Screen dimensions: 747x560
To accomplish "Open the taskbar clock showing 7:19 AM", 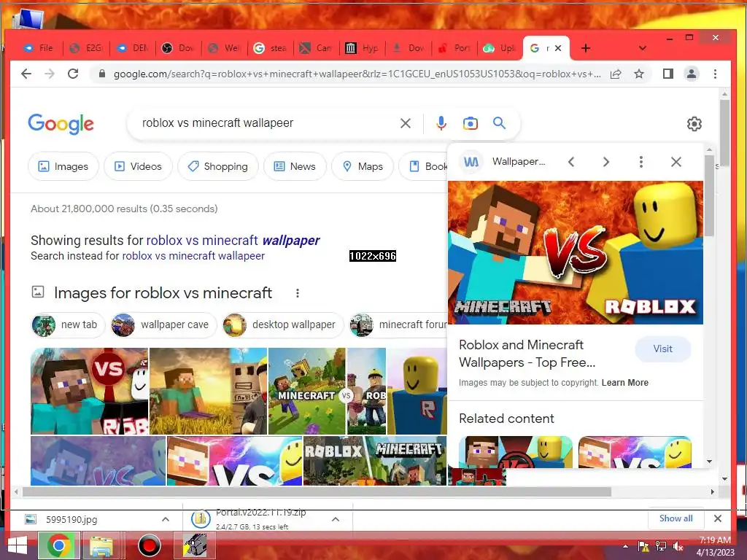I will pyautogui.click(x=715, y=546).
